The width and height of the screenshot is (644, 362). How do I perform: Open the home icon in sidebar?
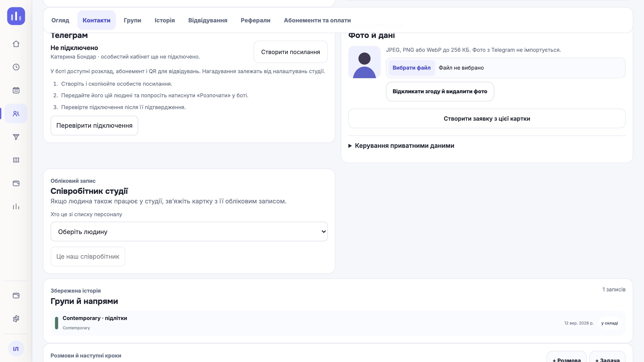tap(16, 44)
